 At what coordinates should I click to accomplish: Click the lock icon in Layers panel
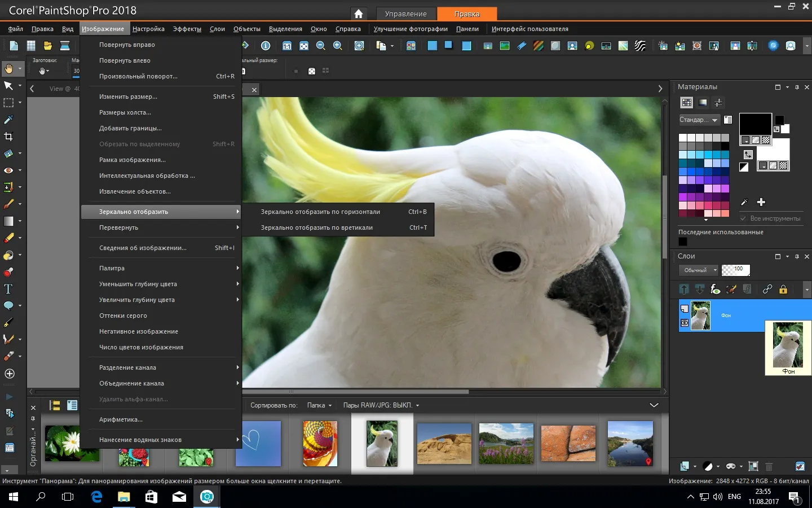[783, 290]
